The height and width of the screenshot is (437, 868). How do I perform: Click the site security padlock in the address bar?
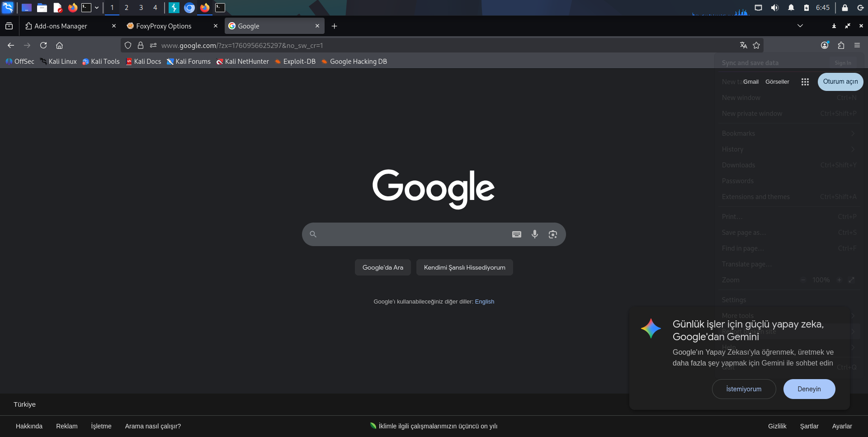(141, 45)
